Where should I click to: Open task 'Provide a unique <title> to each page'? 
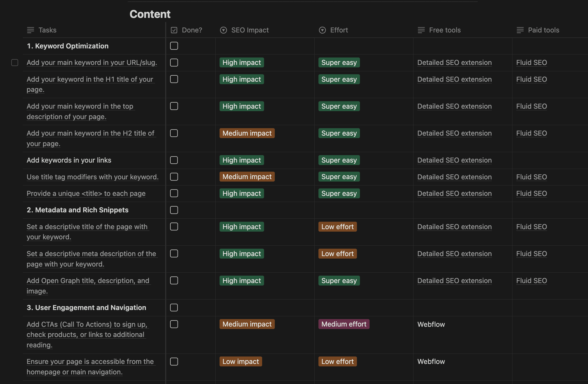86,193
